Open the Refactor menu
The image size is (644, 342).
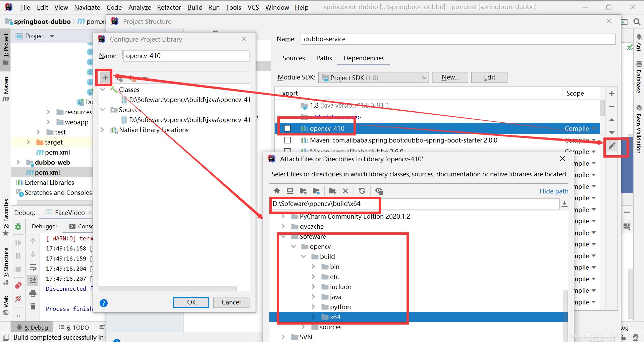[x=169, y=7]
